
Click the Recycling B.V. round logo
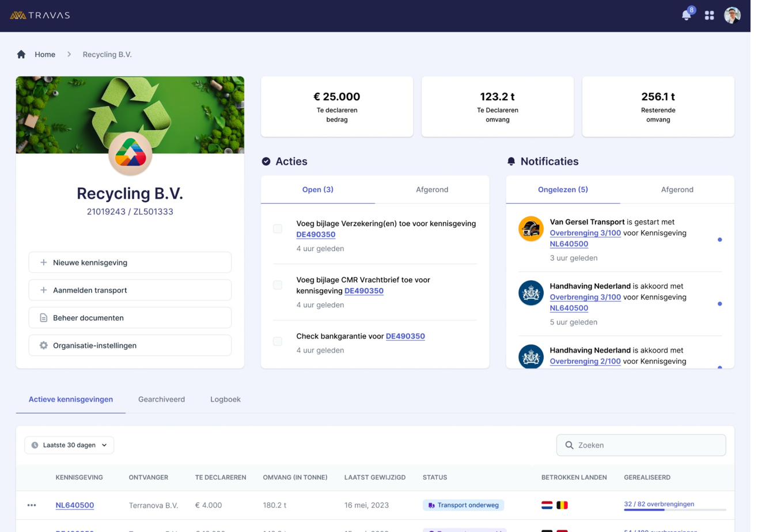click(131, 155)
